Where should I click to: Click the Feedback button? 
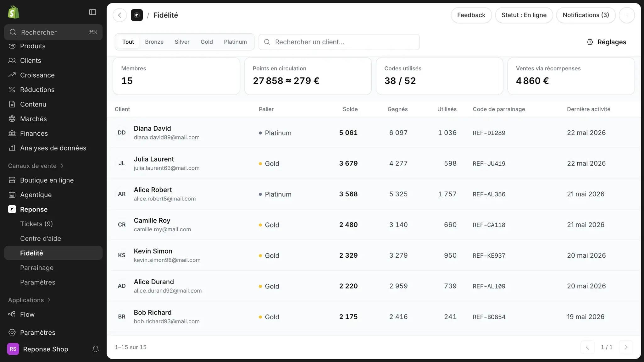(471, 15)
